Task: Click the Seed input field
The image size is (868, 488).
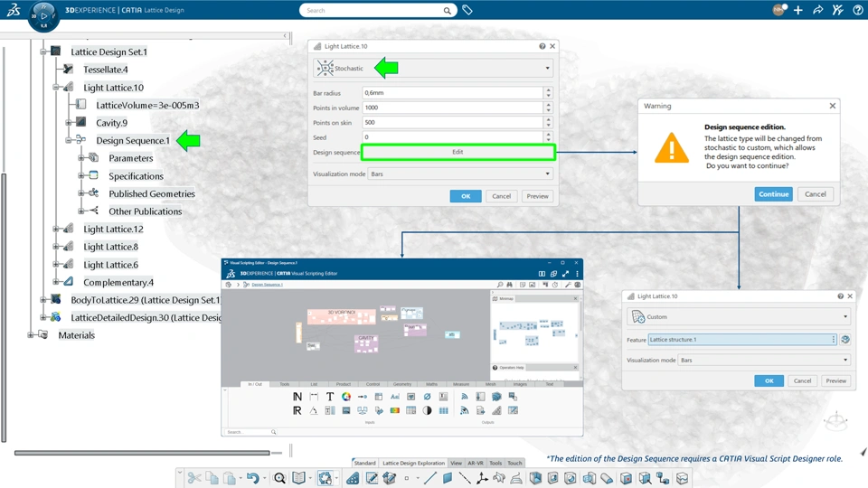Action: [x=453, y=137]
